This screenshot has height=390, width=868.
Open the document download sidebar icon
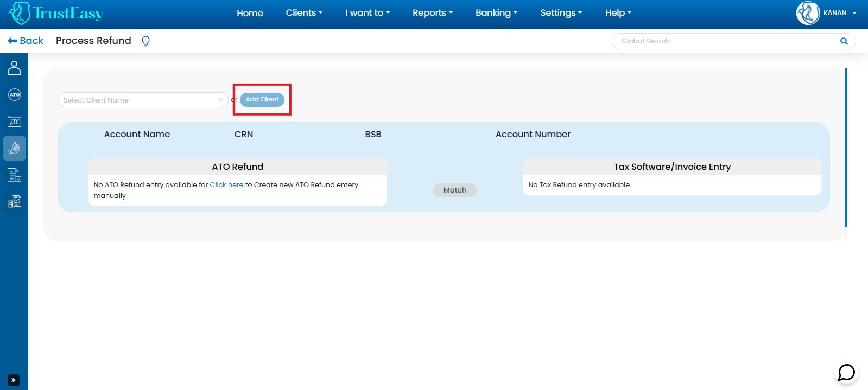coord(14,175)
